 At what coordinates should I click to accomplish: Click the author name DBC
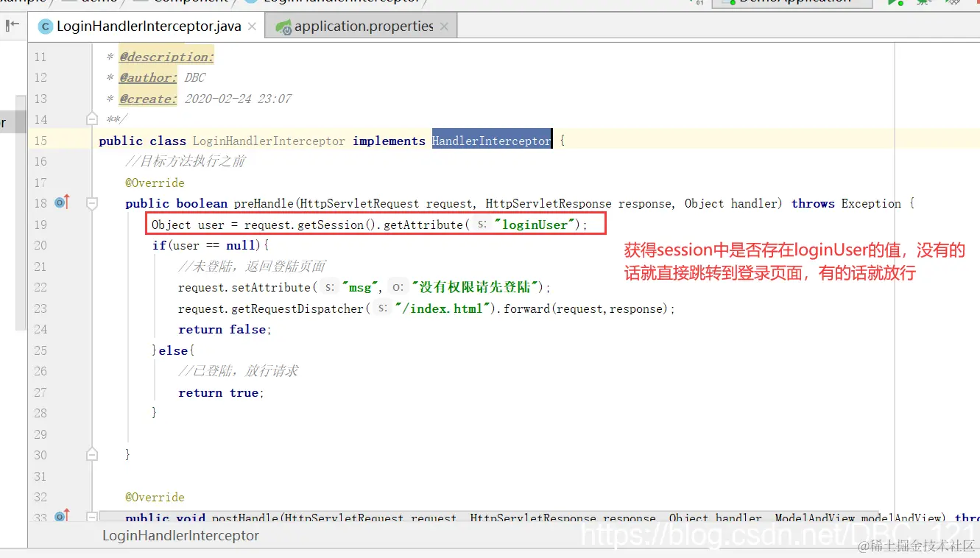tap(195, 77)
